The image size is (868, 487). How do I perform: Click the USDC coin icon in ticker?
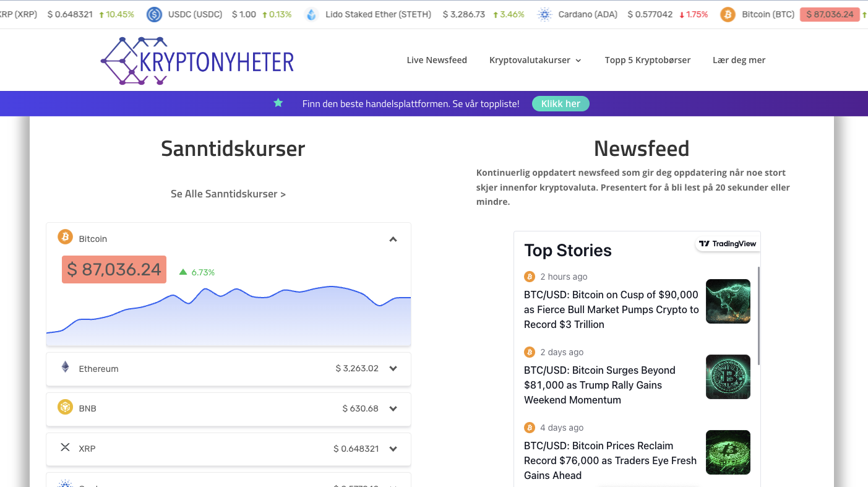coord(154,14)
